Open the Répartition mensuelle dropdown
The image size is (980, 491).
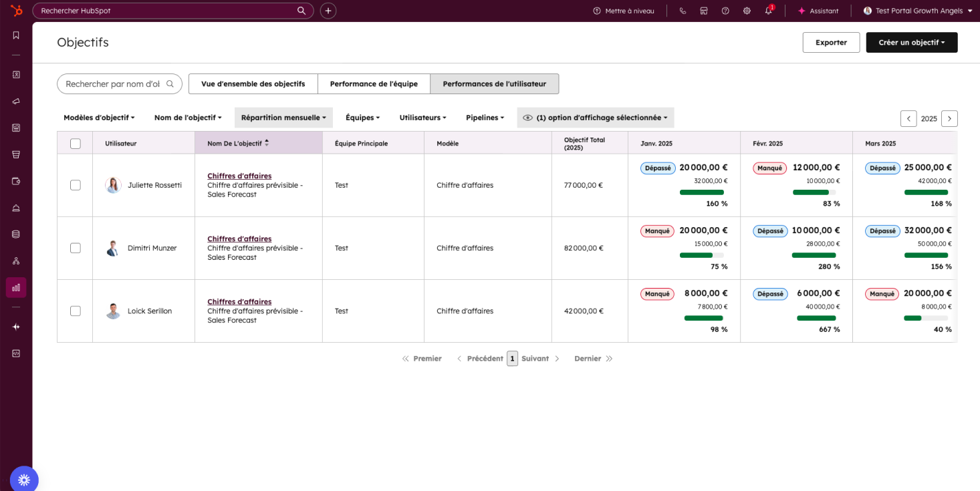pyautogui.click(x=283, y=118)
